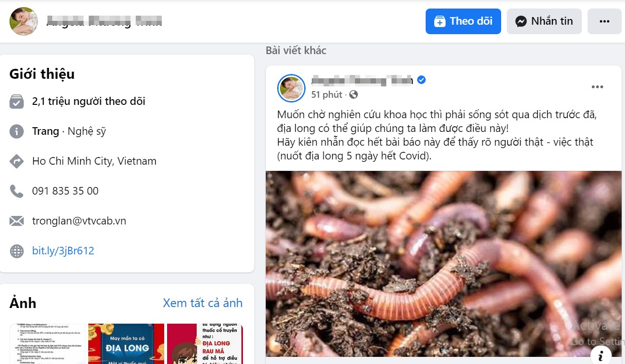The height and width of the screenshot is (364, 625).
Task: Click the Trang info icon
Action: (x=17, y=131)
